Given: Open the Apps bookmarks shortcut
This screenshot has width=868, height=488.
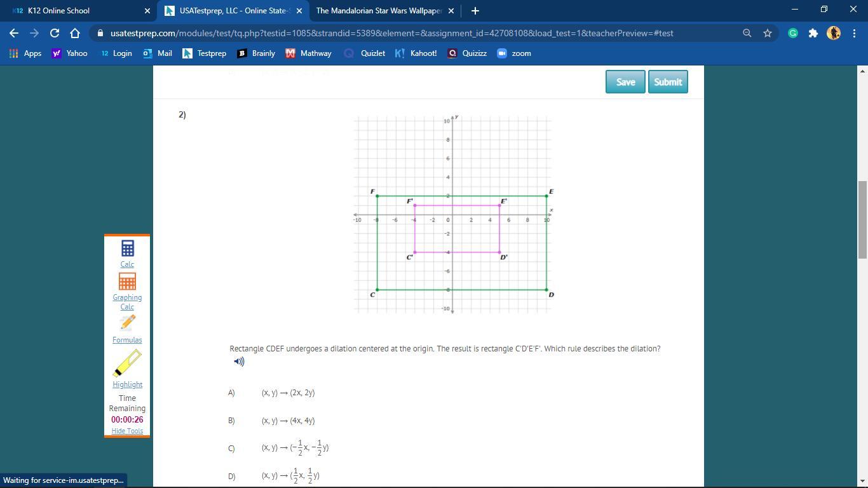Looking at the screenshot, I should pos(25,53).
